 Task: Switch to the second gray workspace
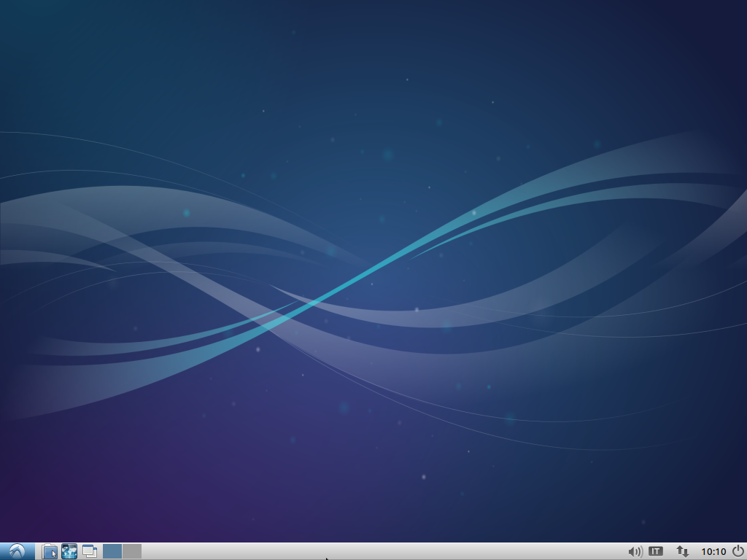click(132, 551)
